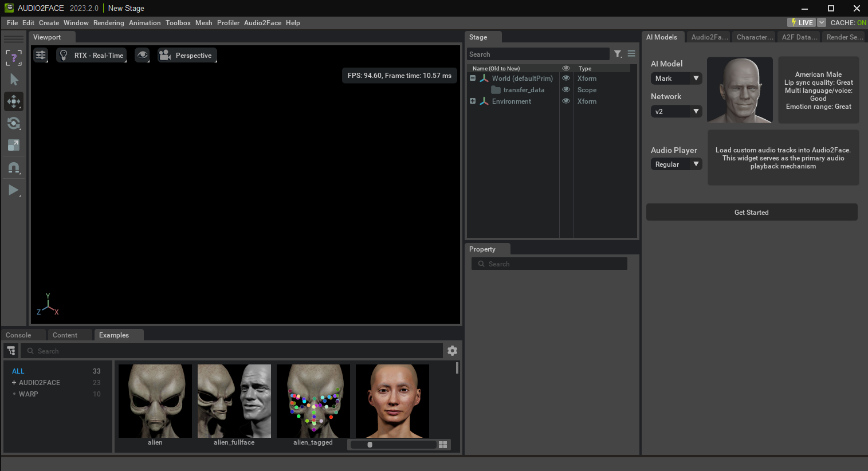This screenshot has width=868, height=471.
Task: Switch to the Content tab
Action: (x=65, y=335)
